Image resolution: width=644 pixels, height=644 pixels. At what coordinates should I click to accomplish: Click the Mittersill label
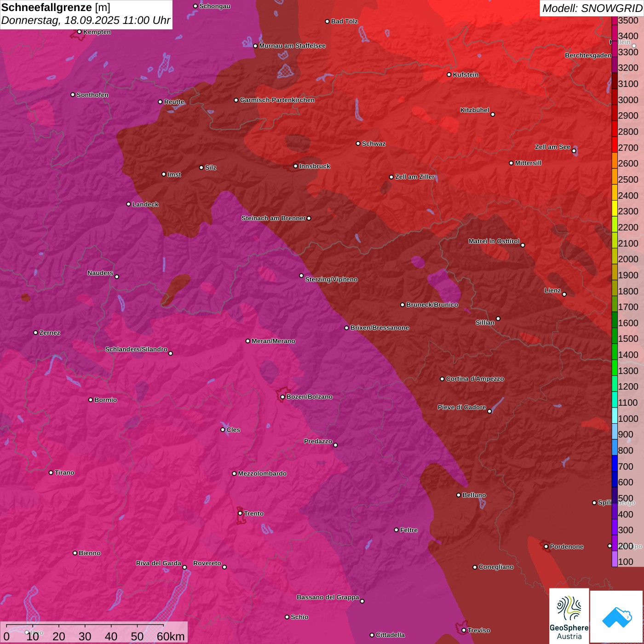pyautogui.click(x=528, y=163)
